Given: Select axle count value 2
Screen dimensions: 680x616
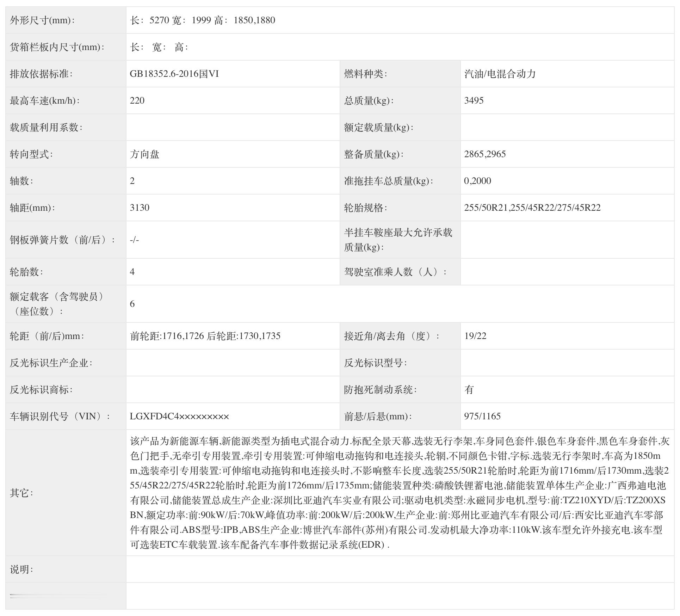Looking at the screenshot, I should [x=132, y=181].
